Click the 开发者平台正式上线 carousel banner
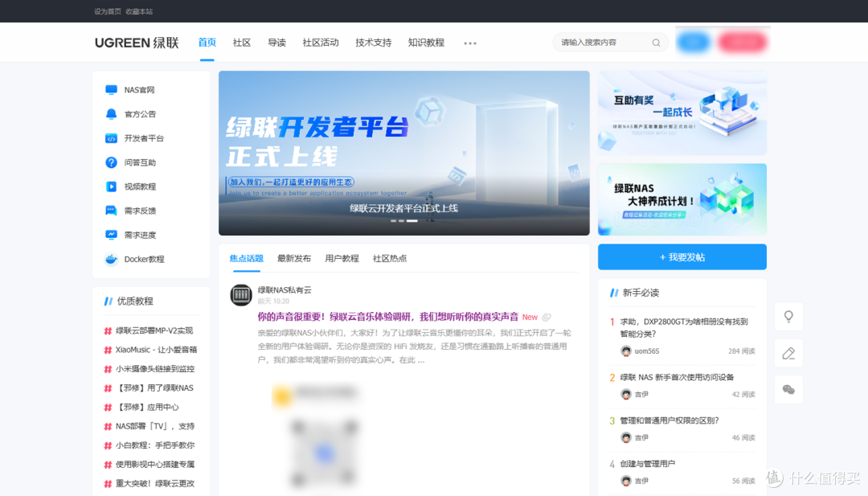Image resolution: width=868 pixels, height=496 pixels. (x=404, y=153)
